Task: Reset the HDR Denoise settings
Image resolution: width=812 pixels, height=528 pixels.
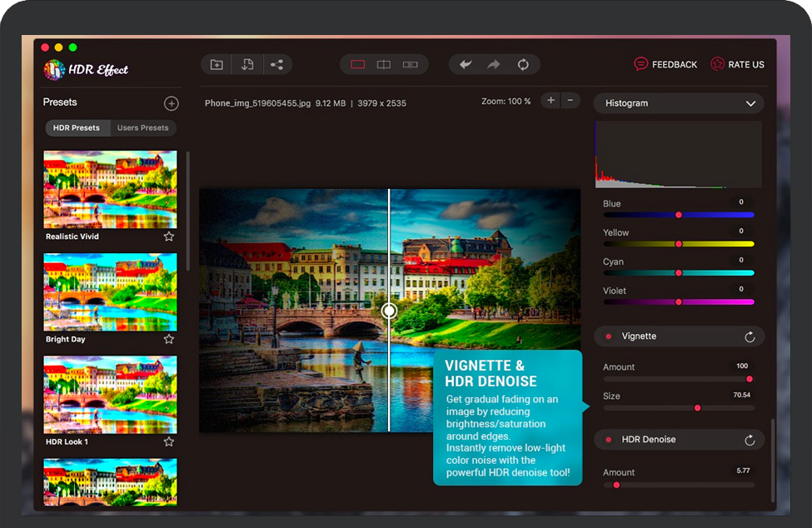Action: tap(750, 440)
